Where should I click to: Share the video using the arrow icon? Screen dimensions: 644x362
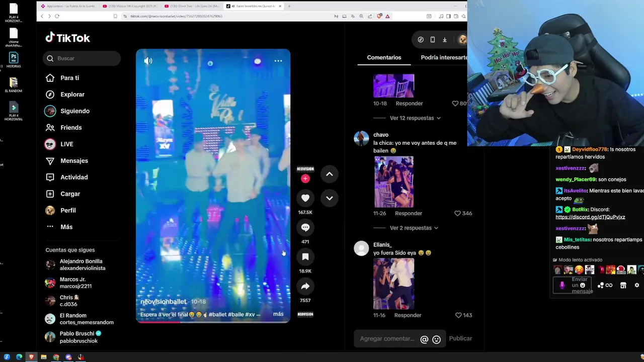point(305,286)
